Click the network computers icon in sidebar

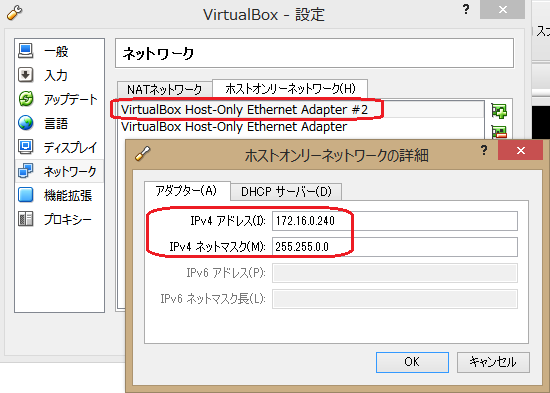pyautogui.click(x=26, y=171)
